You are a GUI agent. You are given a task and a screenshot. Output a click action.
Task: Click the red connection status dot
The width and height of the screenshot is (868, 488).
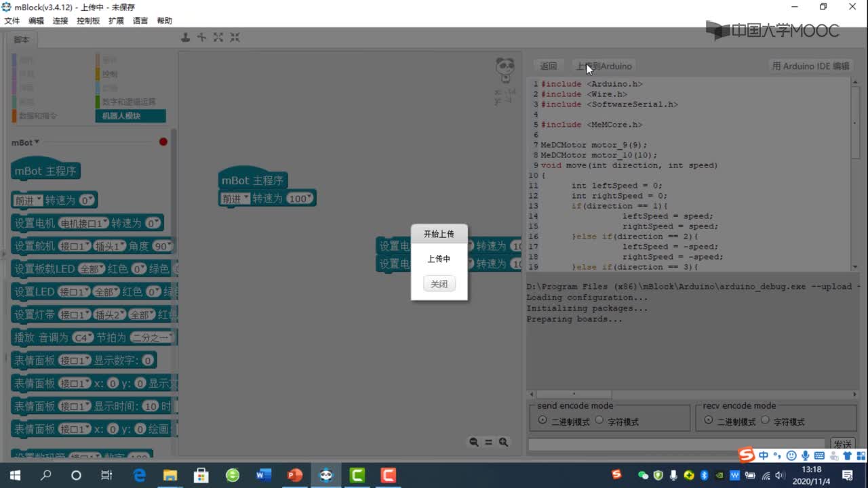pos(163,142)
